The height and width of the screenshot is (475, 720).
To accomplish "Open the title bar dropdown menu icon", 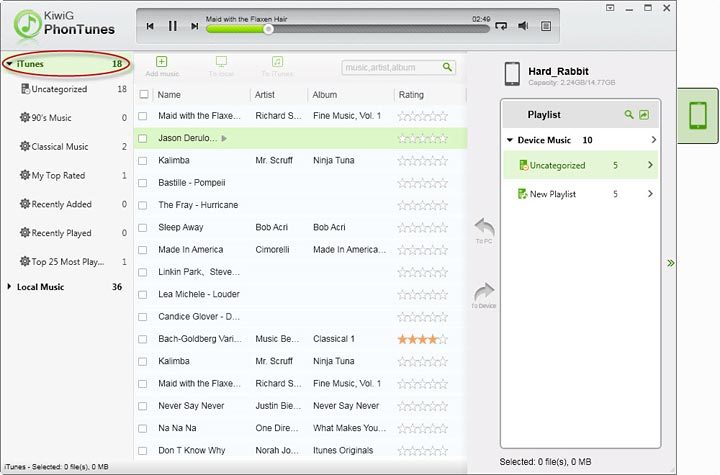I will point(610,8).
